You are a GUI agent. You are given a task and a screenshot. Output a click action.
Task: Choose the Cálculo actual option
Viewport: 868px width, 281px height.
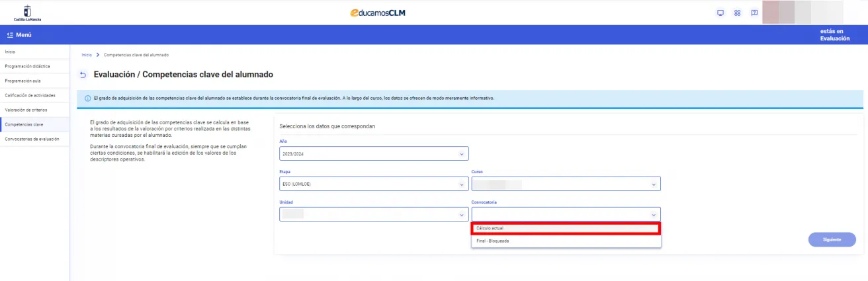pyautogui.click(x=566, y=229)
